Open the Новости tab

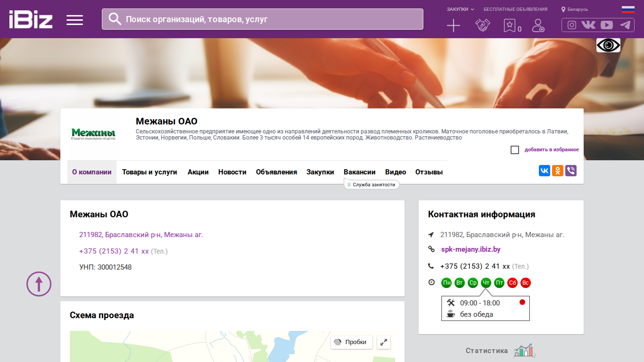tap(232, 172)
